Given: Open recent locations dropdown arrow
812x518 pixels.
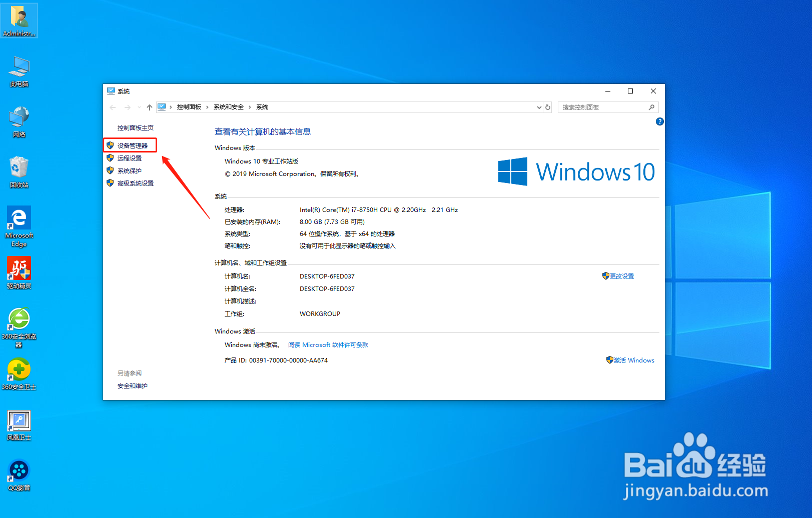Looking at the screenshot, I should (x=139, y=107).
